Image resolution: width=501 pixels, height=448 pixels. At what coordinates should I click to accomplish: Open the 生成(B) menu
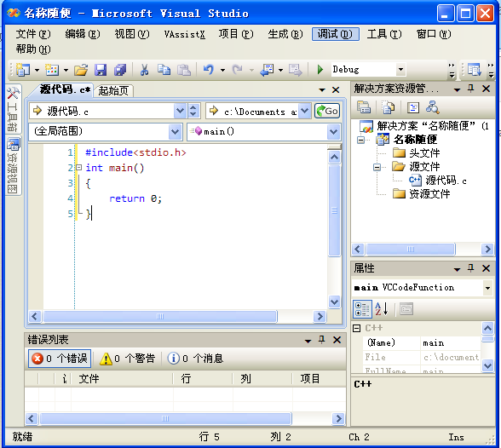point(285,34)
